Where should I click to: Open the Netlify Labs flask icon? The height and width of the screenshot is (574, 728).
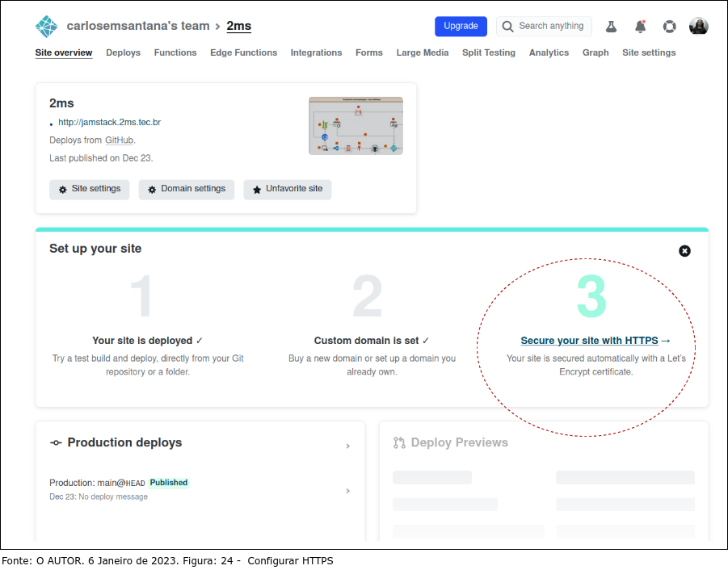click(x=611, y=27)
